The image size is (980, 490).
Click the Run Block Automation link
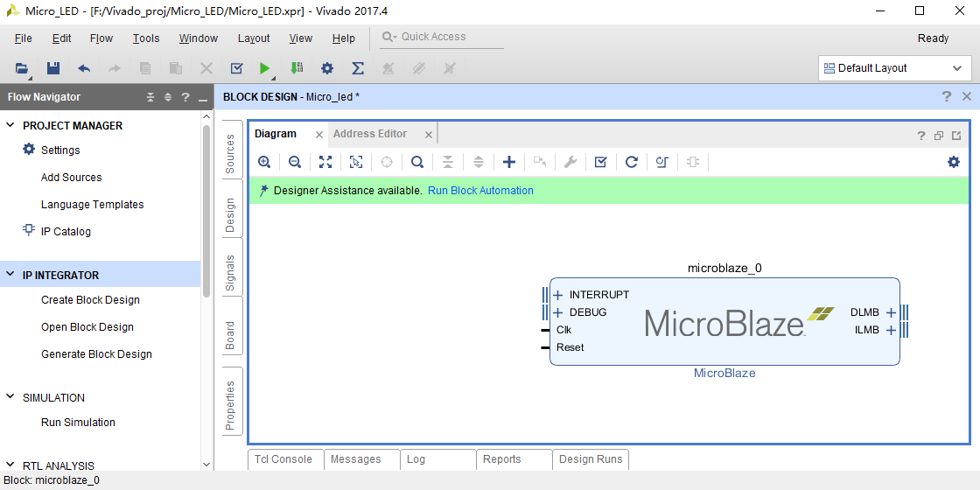click(x=480, y=191)
